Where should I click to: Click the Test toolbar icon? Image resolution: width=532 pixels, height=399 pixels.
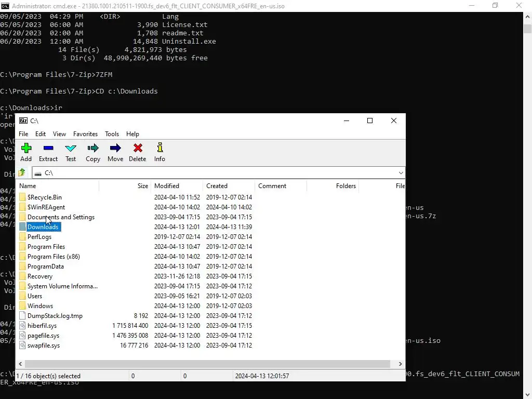click(x=71, y=148)
